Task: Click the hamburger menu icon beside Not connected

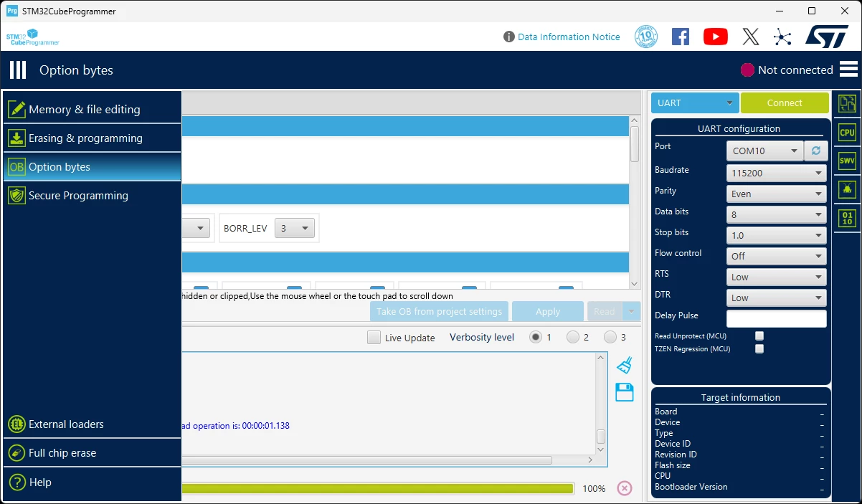Action: click(x=848, y=70)
